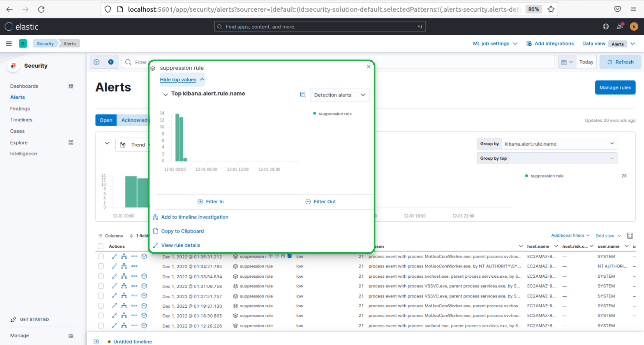The image size is (644, 345).
Task: Check the 01:12:28.226 alert row
Action: 101,326
